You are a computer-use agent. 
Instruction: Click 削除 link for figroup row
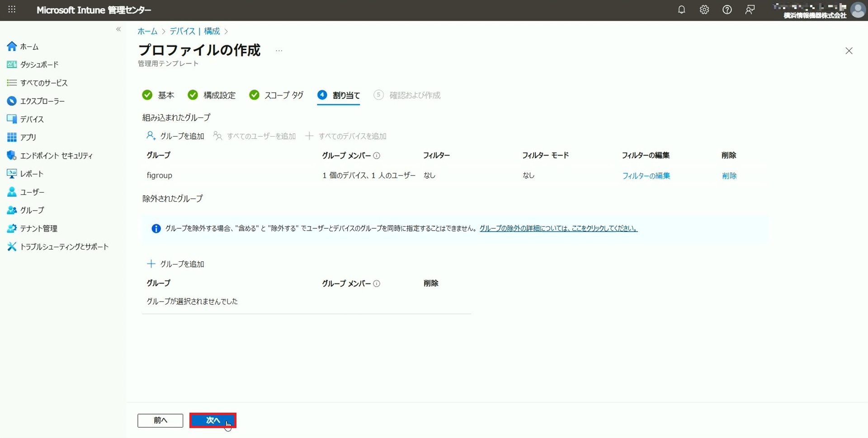pyautogui.click(x=729, y=176)
